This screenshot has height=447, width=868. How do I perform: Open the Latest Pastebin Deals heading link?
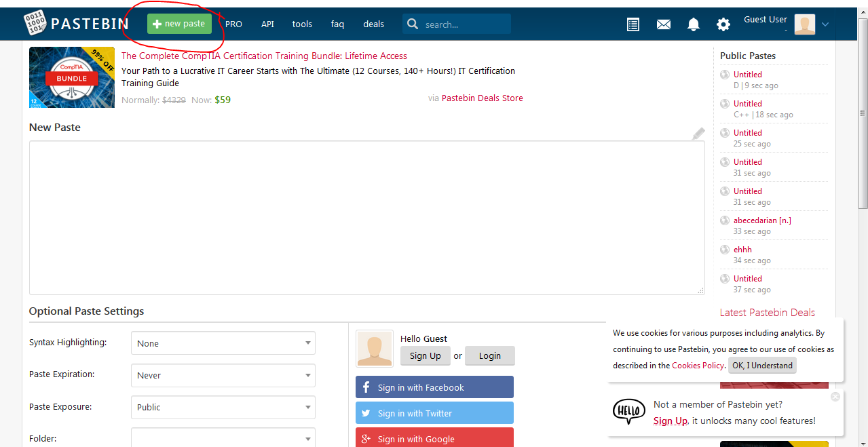(x=768, y=312)
